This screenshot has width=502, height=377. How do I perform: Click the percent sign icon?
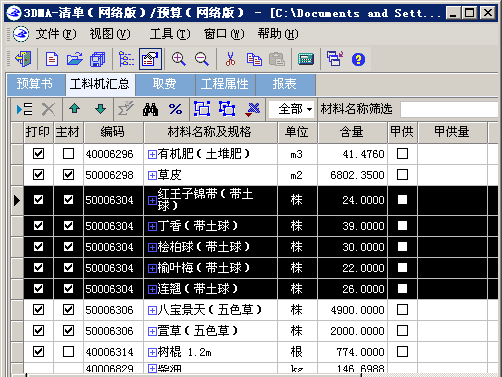pyautogui.click(x=175, y=109)
